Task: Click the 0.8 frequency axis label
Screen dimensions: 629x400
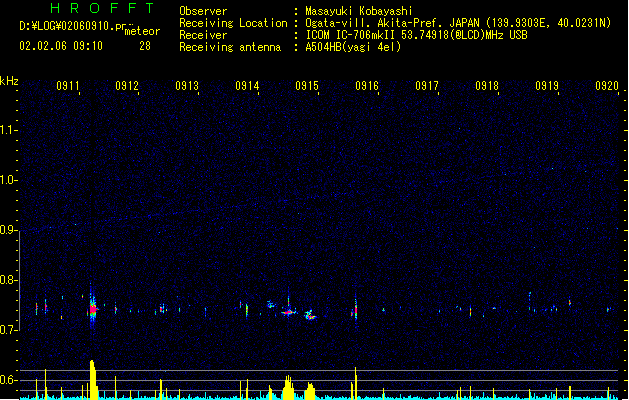Action: [8, 280]
